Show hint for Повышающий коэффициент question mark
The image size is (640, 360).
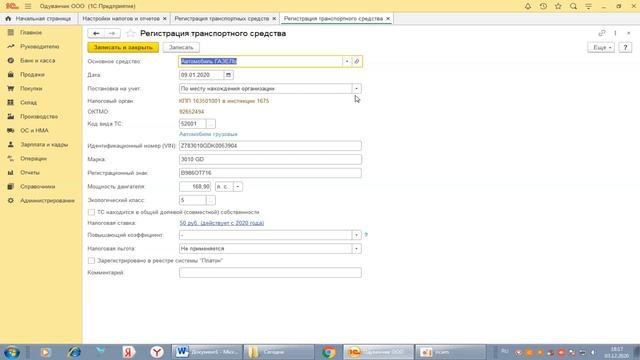[x=366, y=235]
